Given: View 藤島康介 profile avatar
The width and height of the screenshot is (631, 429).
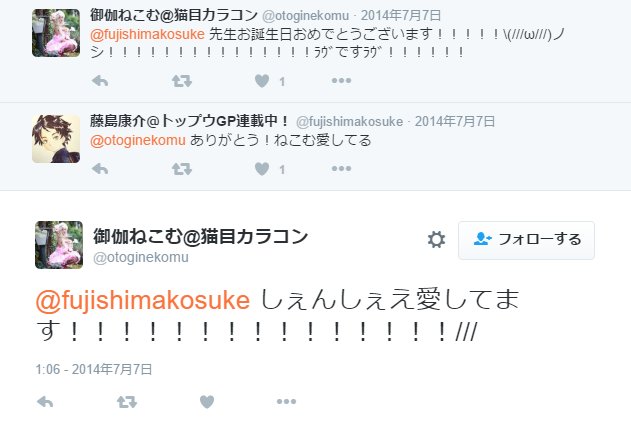Looking at the screenshot, I should [x=56, y=139].
